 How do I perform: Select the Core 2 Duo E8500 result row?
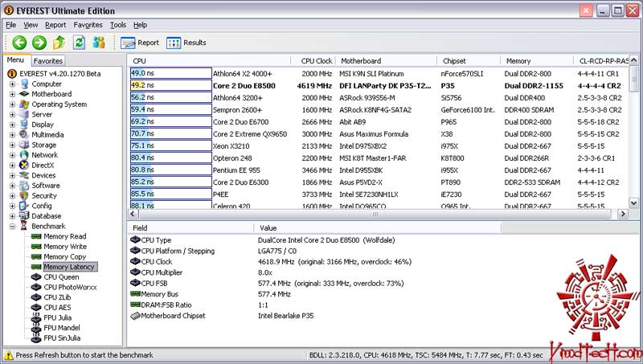pos(378,86)
